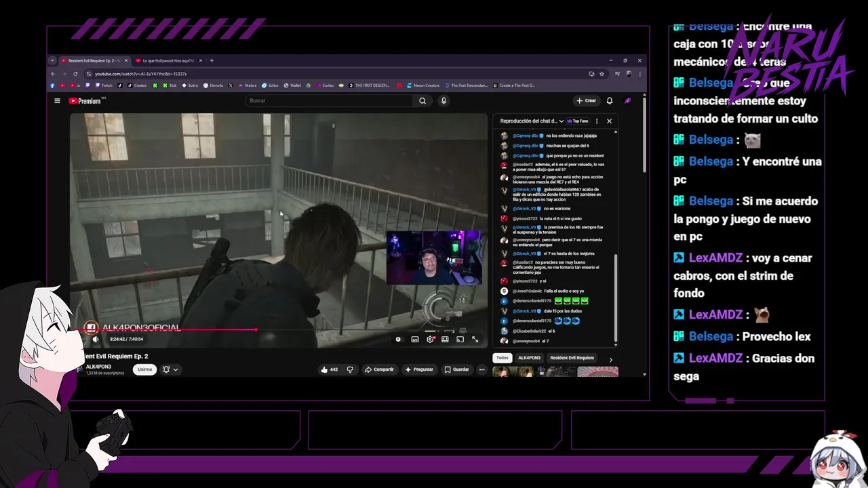This screenshot has width=868, height=488.
Task: Click the 3:24:42 / 7:40:54 time display
Action: 126,340
